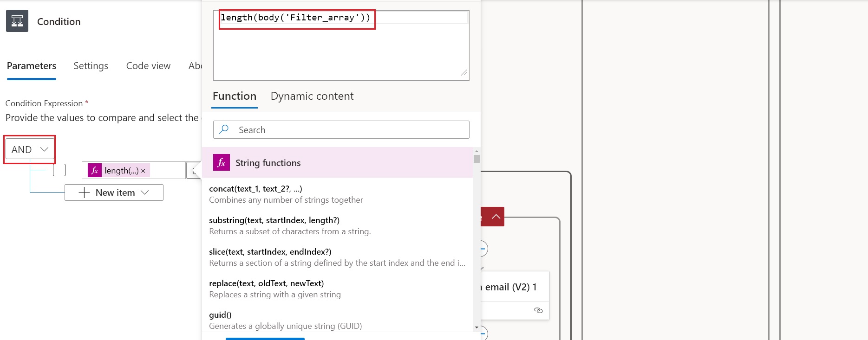Click the search magnifier icon
Screen dimensions: 868x340
point(224,129)
